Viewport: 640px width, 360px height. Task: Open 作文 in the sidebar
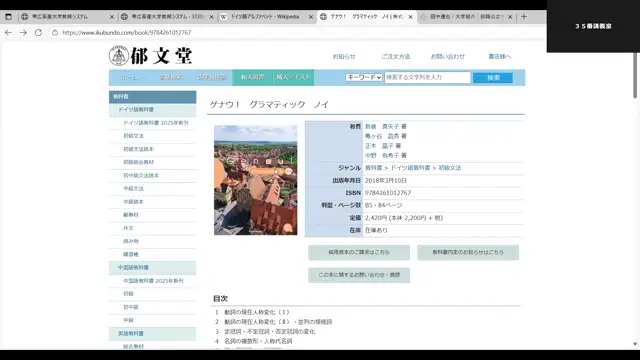[x=128, y=228]
